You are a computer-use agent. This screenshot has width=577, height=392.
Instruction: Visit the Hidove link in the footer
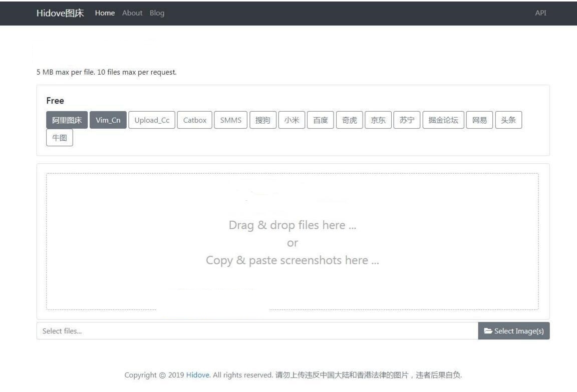196,374
